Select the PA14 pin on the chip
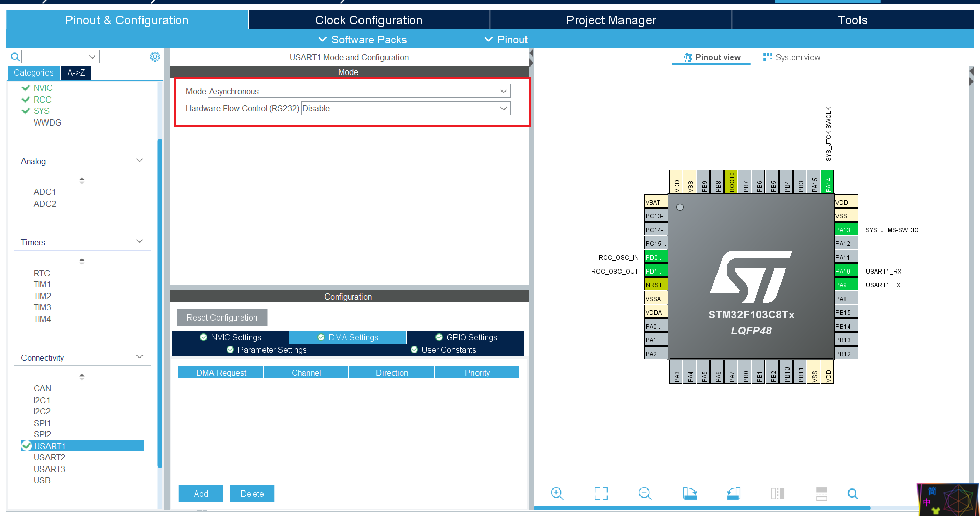The image size is (980, 516). coord(828,182)
